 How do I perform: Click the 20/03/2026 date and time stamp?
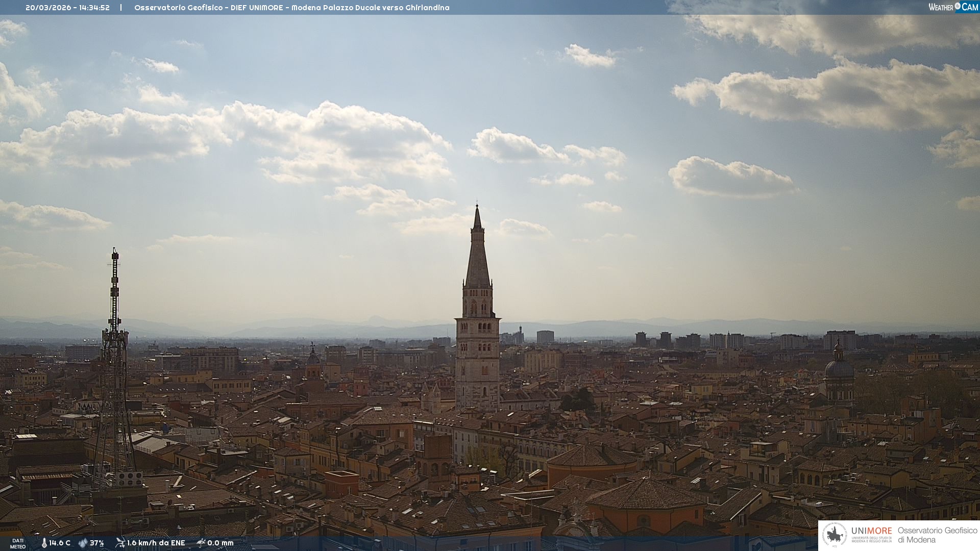pyautogui.click(x=67, y=8)
